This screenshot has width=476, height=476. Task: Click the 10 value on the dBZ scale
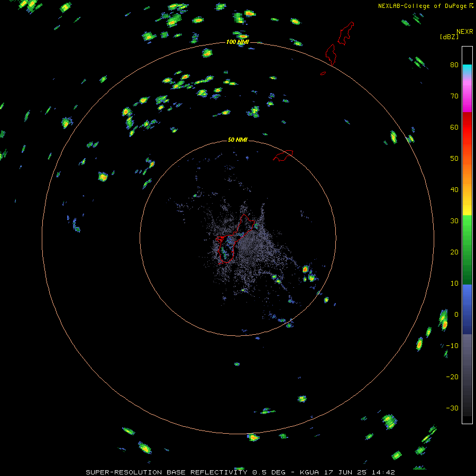point(454,283)
